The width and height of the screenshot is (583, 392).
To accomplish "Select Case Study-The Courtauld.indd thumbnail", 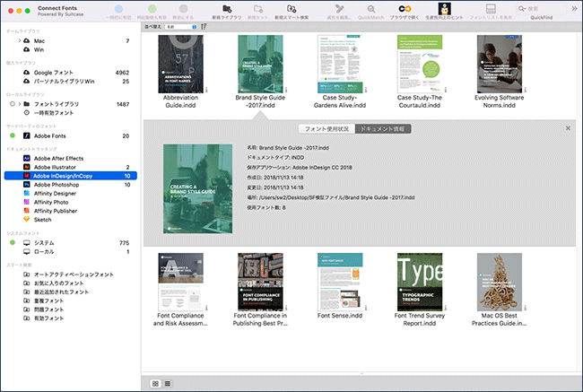I will coord(420,64).
